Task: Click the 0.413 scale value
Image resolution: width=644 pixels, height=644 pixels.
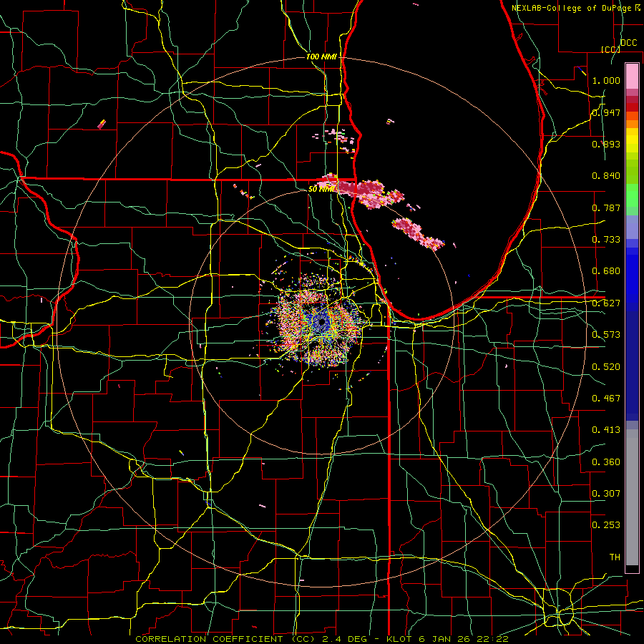Action: (x=606, y=430)
